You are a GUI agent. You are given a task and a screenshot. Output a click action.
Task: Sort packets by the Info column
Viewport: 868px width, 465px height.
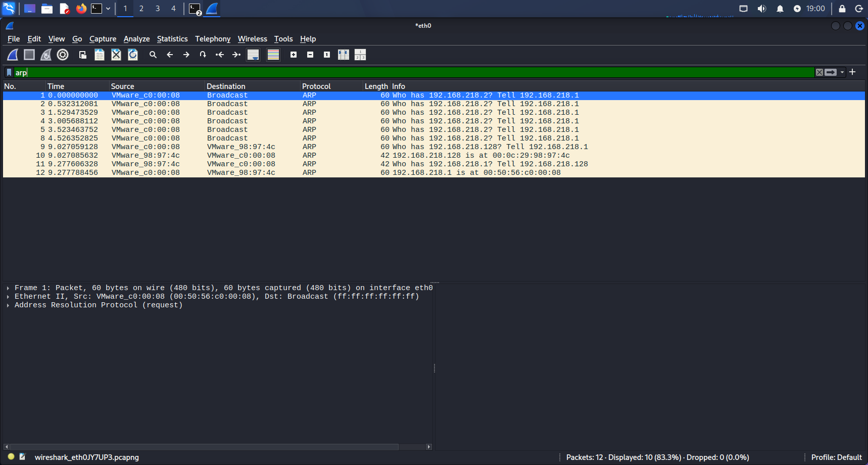(628, 86)
